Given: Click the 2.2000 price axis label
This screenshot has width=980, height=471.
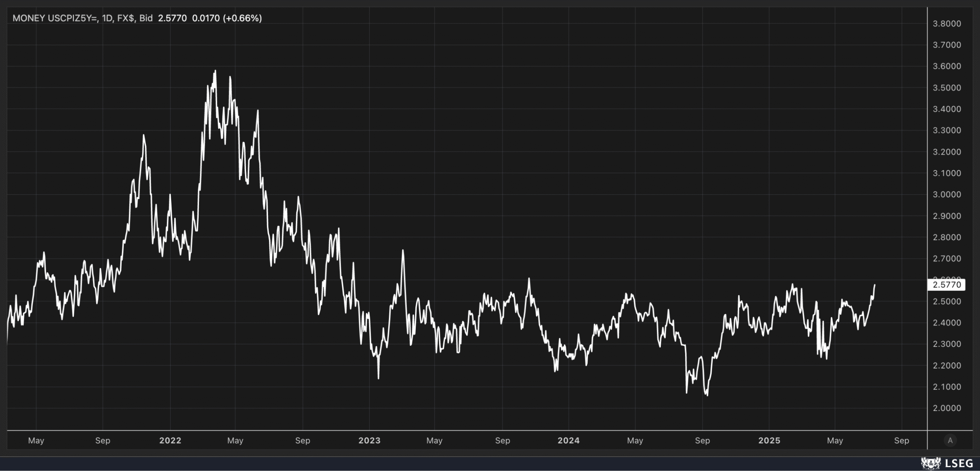Looking at the screenshot, I should coord(947,365).
